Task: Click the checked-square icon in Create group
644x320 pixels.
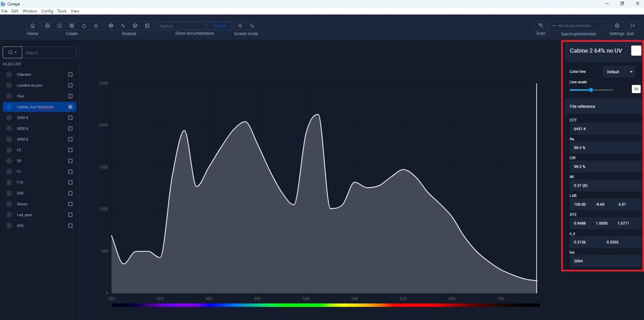Action: click(x=59, y=26)
